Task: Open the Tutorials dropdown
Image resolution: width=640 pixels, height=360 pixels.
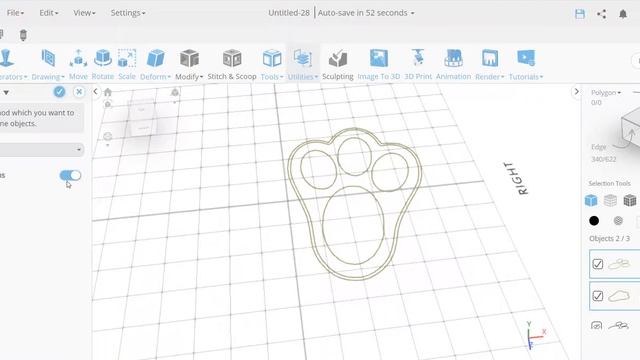Action: click(526, 64)
